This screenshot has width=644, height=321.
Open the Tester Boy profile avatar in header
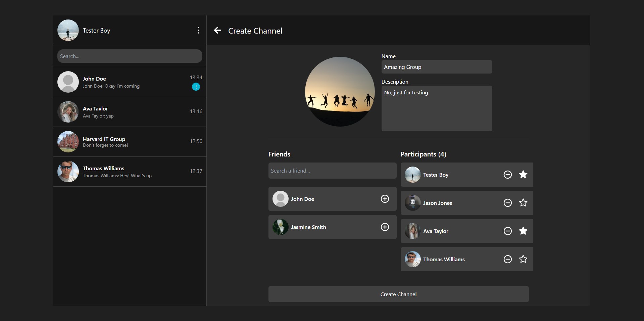(68, 30)
